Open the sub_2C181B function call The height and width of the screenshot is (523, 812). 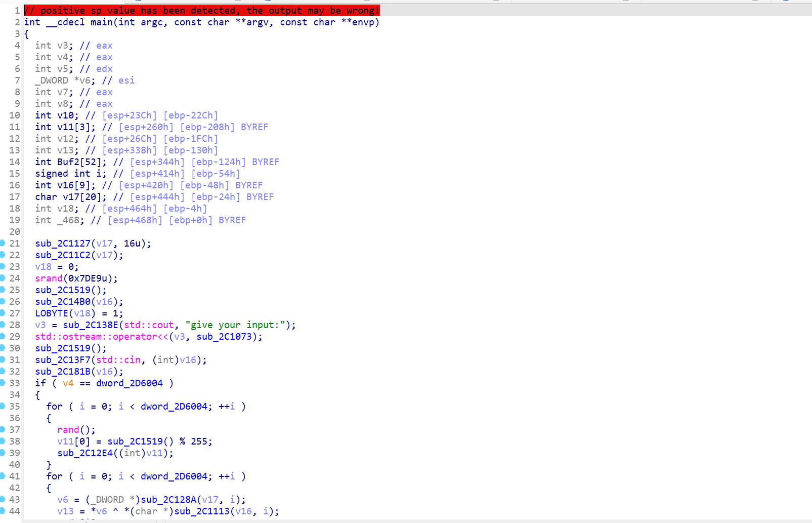(63, 372)
